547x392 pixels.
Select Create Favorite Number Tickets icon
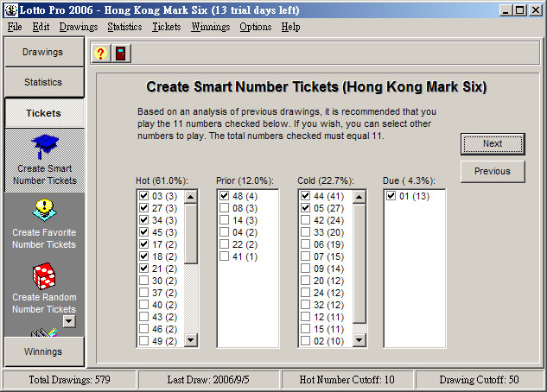click(43, 211)
